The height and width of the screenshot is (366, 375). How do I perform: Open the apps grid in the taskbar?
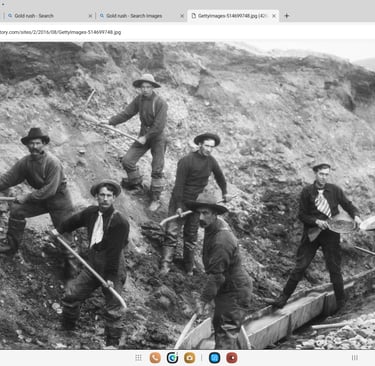(138, 358)
